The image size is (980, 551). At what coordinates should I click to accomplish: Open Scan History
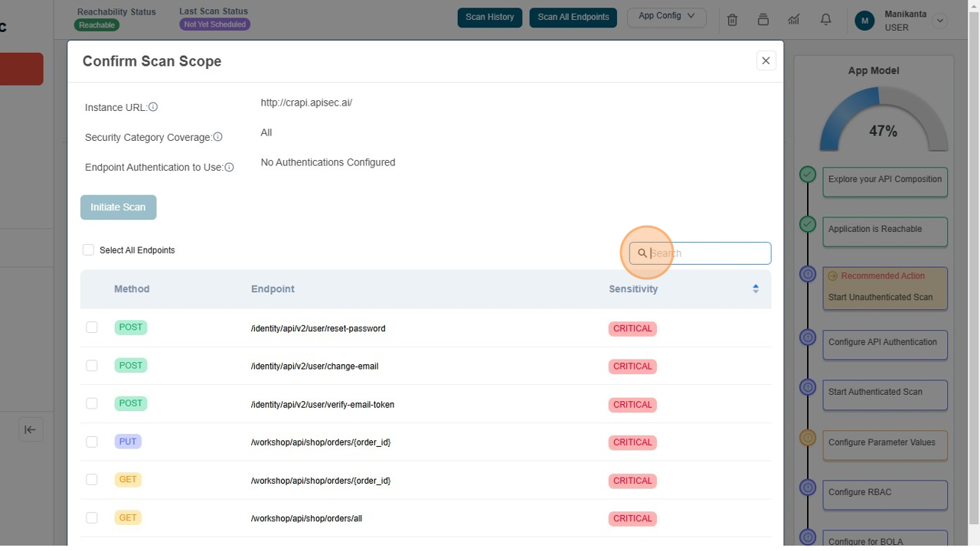pyautogui.click(x=489, y=17)
